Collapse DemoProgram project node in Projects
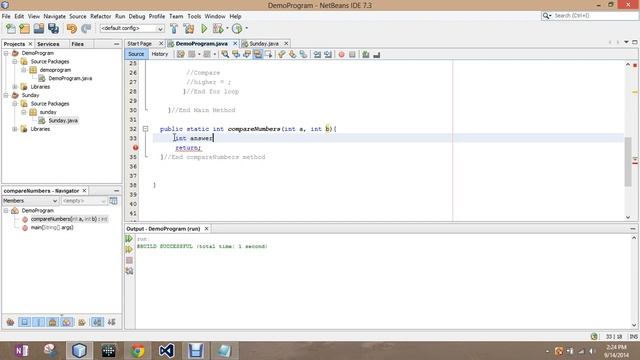The width and height of the screenshot is (640, 360). (6, 53)
